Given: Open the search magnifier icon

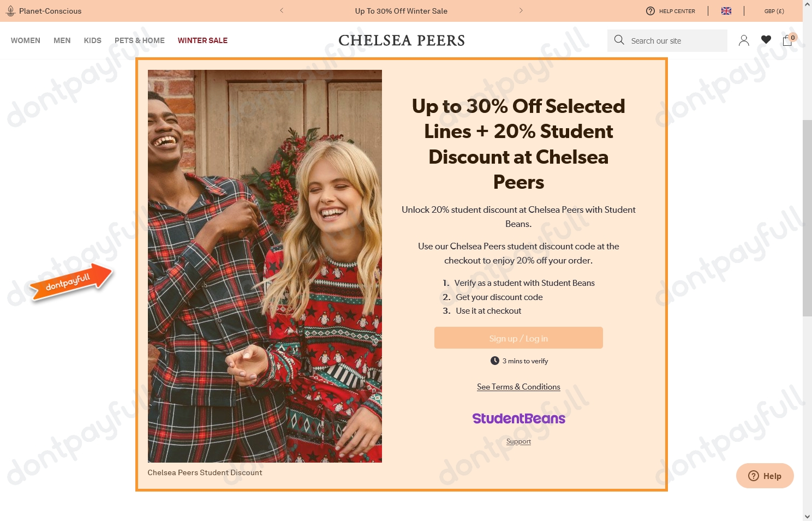Looking at the screenshot, I should pos(619,40).
